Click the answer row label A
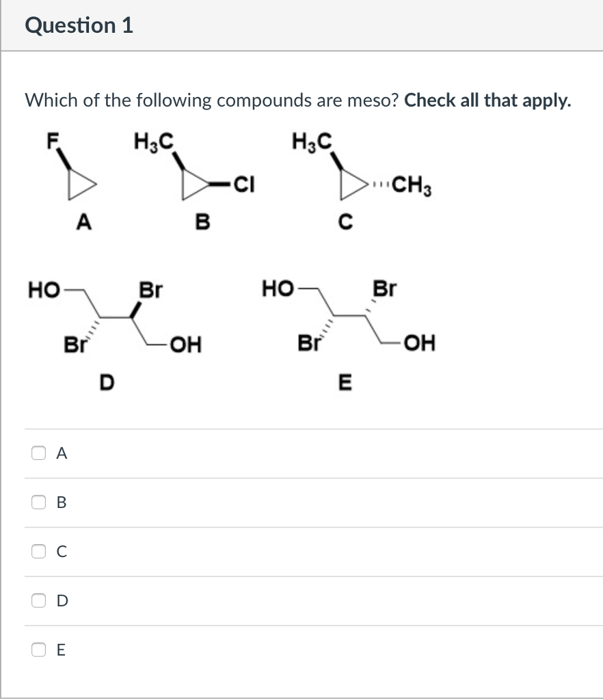 click(x=60, y=453)
